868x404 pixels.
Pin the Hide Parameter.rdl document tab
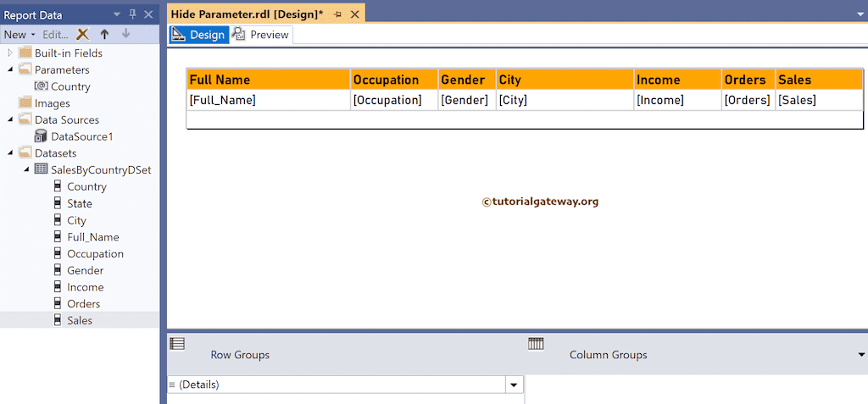pyautogui.click(x=338, y=15)
